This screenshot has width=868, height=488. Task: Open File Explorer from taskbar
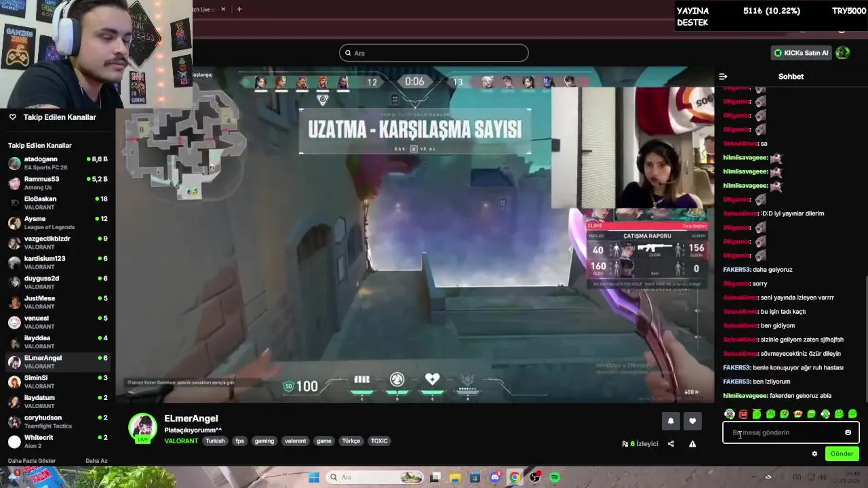click(455, 477)
